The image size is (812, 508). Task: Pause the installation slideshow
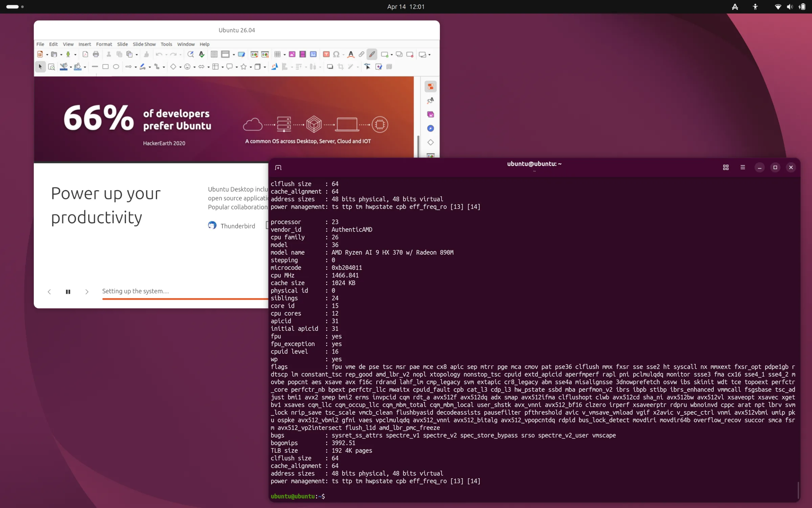point(68,292)
